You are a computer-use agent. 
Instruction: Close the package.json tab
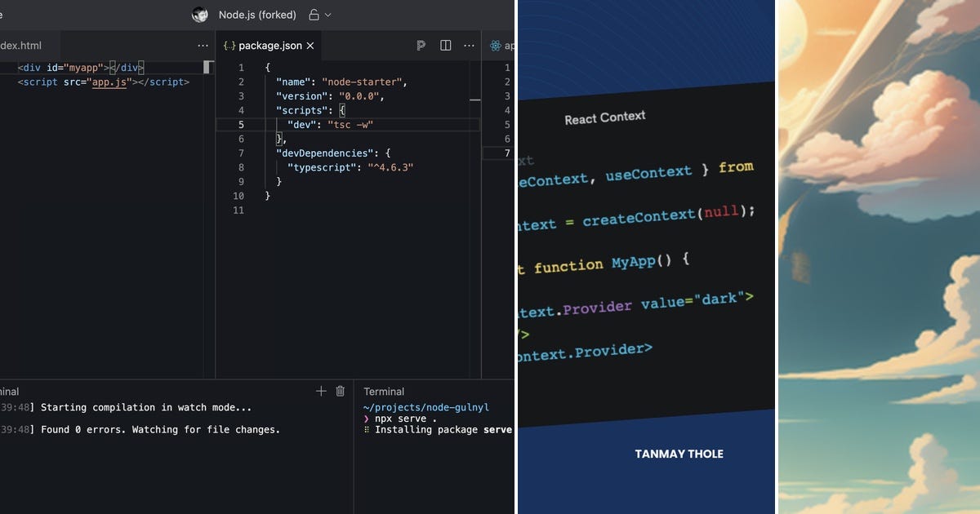[x=310, y=46]
